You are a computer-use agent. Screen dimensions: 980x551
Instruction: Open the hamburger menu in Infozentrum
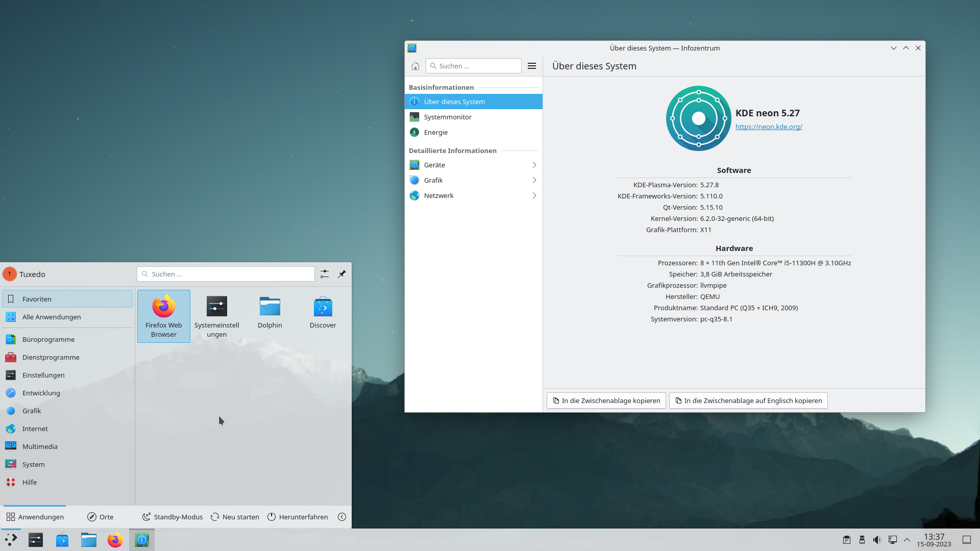531,66
